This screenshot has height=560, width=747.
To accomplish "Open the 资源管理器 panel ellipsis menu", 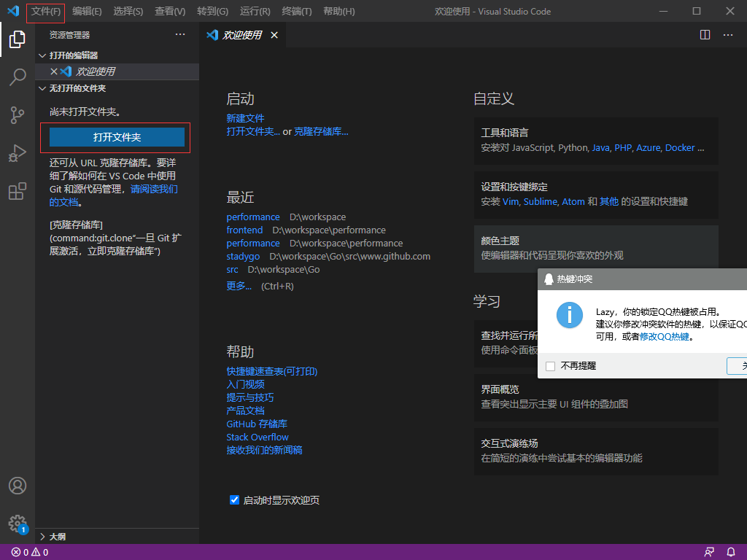I will 180,34.
